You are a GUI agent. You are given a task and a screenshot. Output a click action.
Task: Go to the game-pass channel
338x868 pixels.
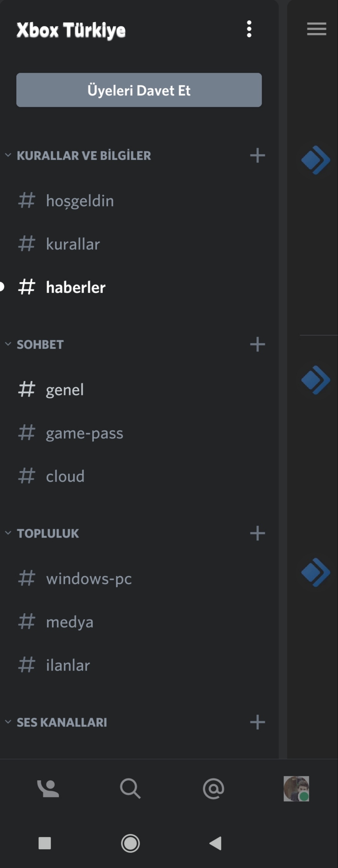tap(84, 433)
